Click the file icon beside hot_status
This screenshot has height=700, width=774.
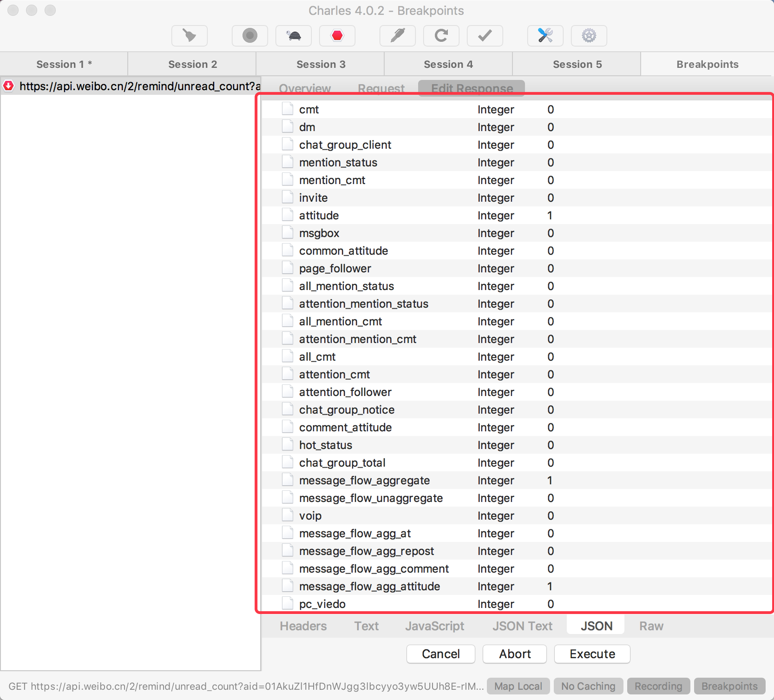[x=288, y=445]
